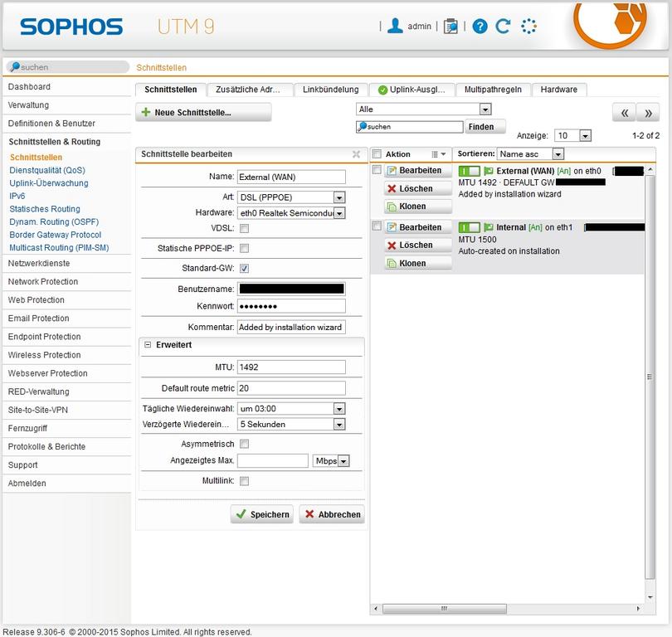Viewport: 672px width, 637px height.
Task: Collapse the Erweitert section
Action: point(148,344)
